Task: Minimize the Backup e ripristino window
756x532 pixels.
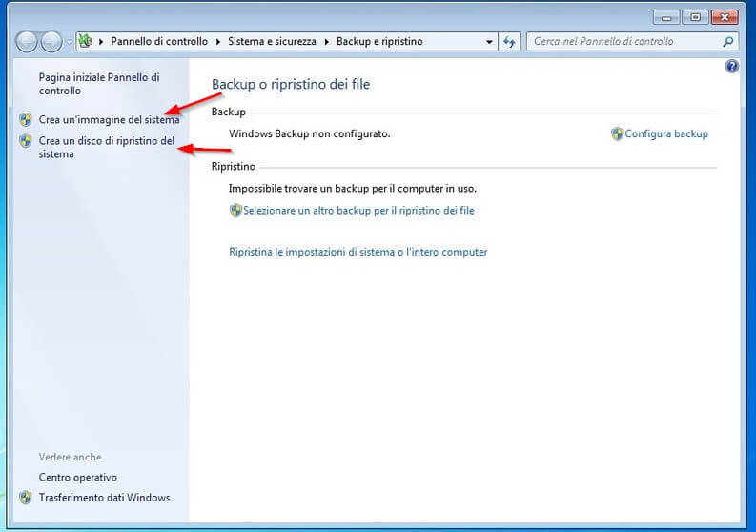Action: coord(666,18)
